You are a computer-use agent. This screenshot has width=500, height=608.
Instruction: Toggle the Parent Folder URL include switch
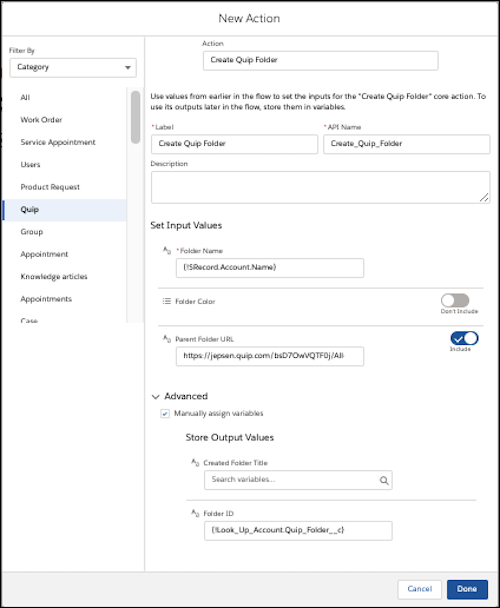click(x=464, y=339)
